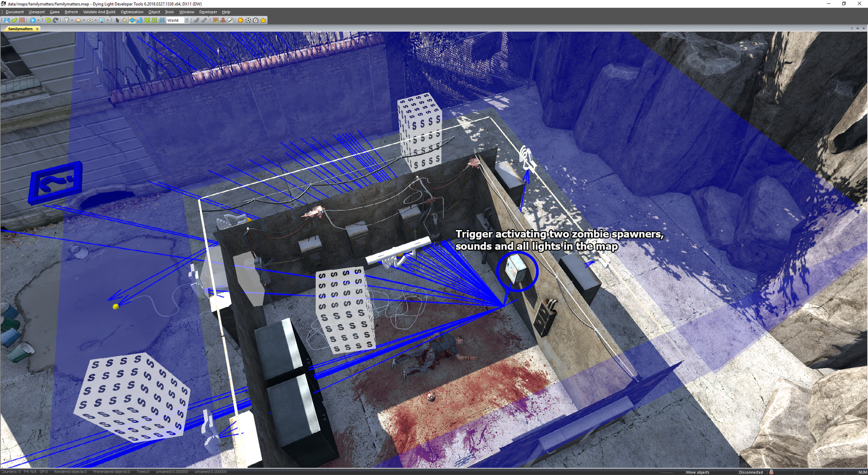Select the yellow spark marker in viewport
The width and height of the screenshot is (868, 475).
point(116,306)
